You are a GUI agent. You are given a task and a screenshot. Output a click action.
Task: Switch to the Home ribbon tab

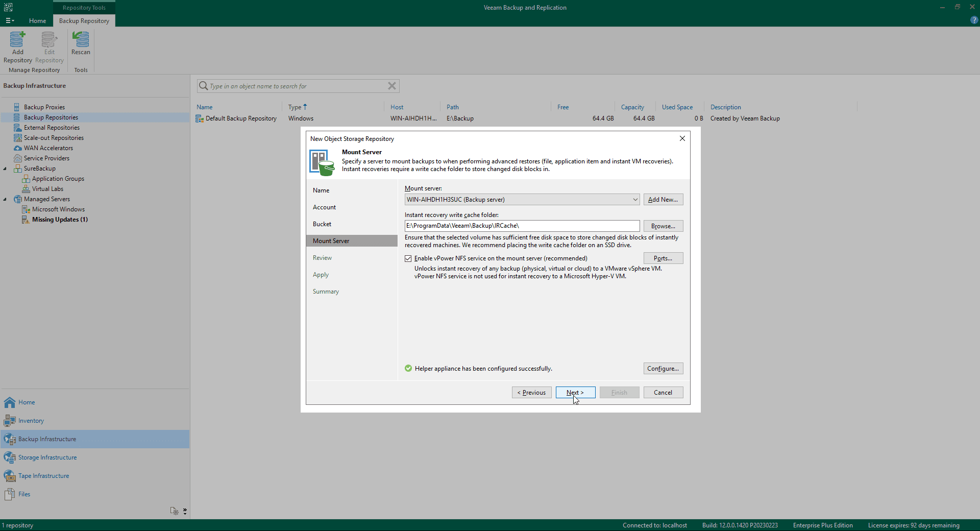37,21
